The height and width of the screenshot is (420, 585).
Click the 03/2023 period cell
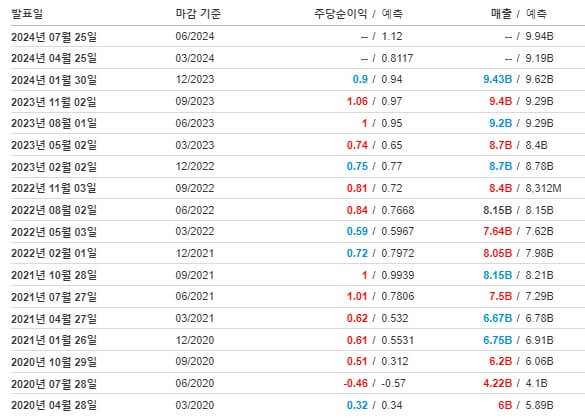[195, 145]
